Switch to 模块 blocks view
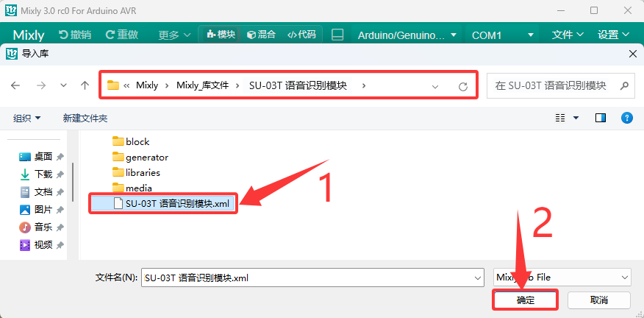 pyautogui.click(x=221, y=34)
